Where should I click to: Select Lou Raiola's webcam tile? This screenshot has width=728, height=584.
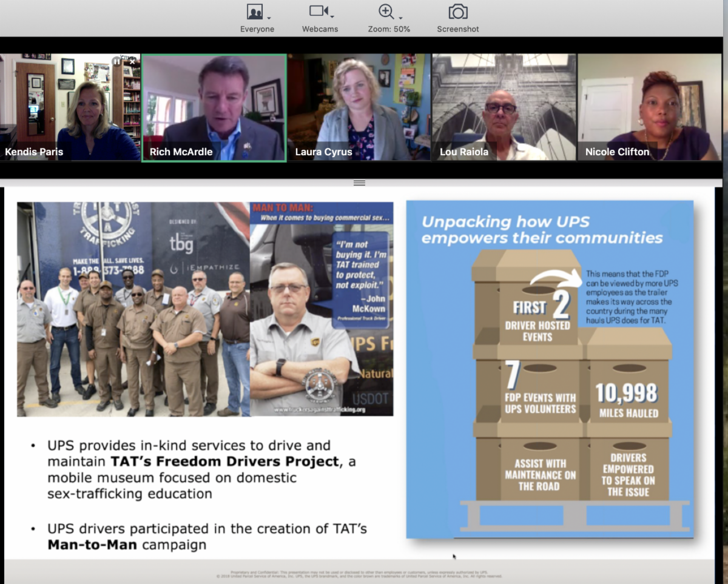504,107
